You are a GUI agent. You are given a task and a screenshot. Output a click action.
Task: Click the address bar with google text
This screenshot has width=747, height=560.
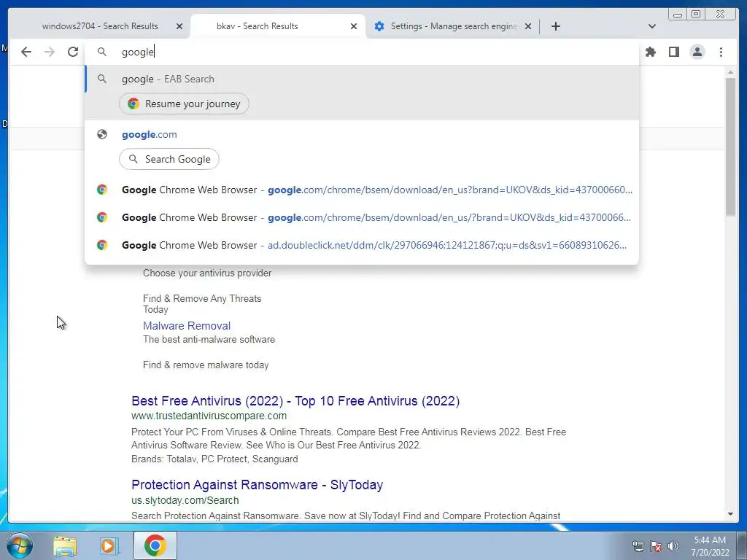(x=362, y=52)
